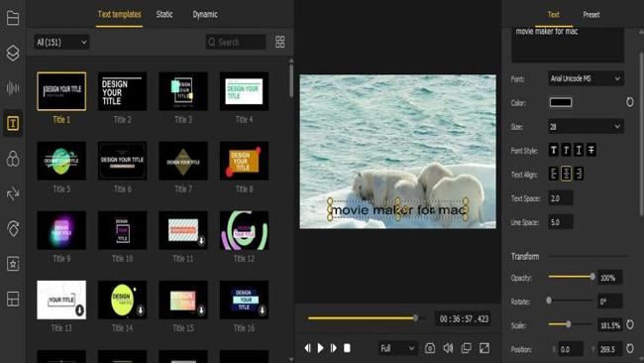Switch to Text templates tab
Screen dimensions: 644x363
tap(120, 15)
